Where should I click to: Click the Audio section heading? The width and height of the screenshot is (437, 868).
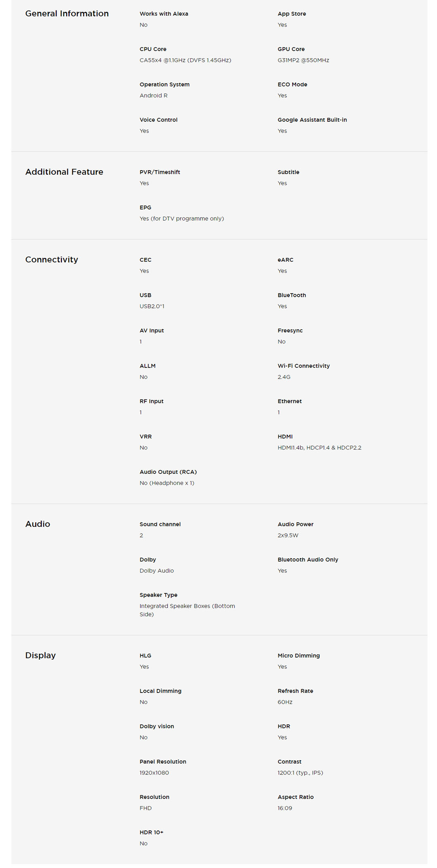[38, 524]
